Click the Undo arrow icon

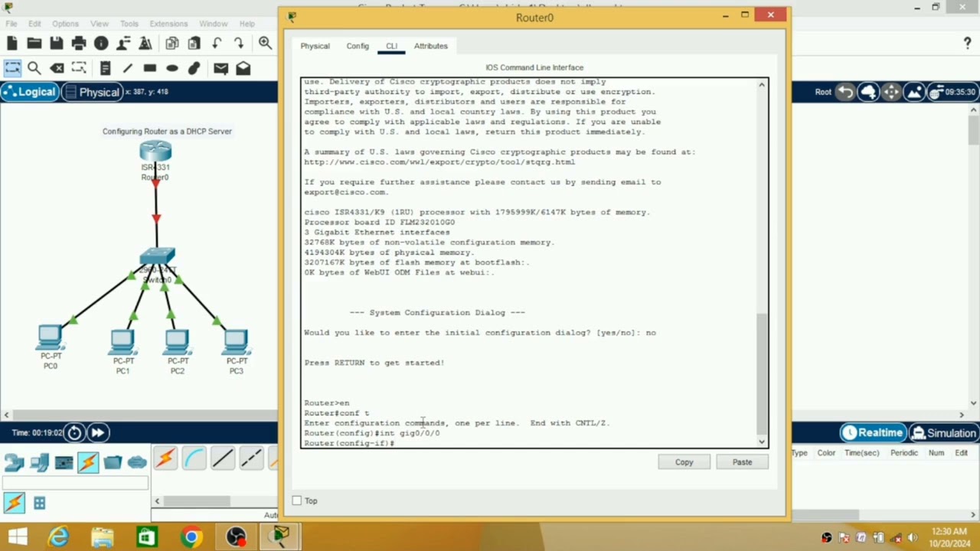click(x=217, y=44)
